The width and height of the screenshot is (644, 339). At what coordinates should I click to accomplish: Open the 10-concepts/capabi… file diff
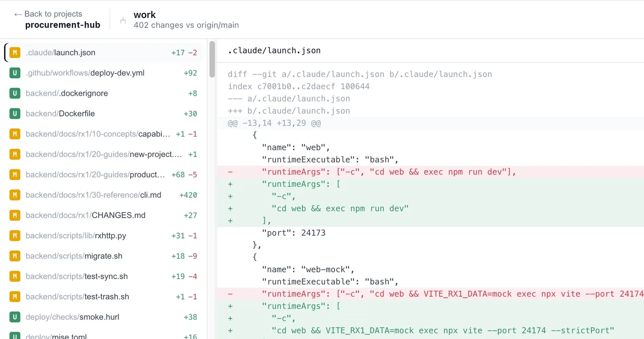(103, 134)
